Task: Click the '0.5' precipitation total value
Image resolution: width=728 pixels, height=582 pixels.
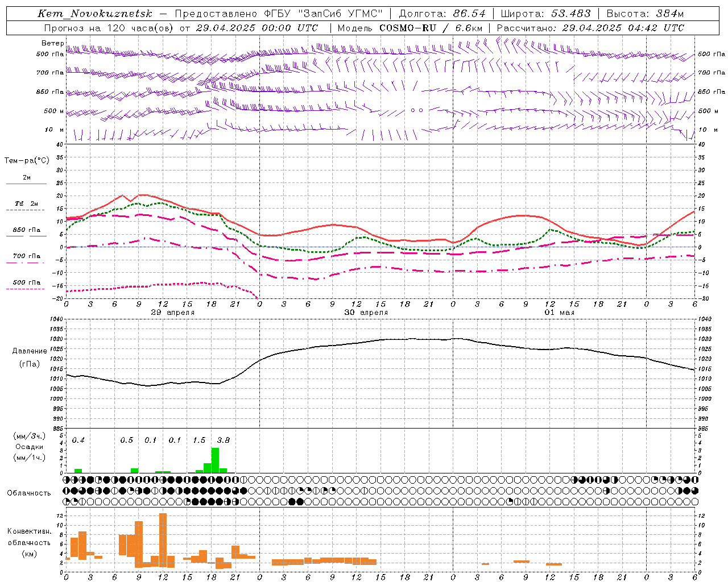Action: click(x=126, y=440)
